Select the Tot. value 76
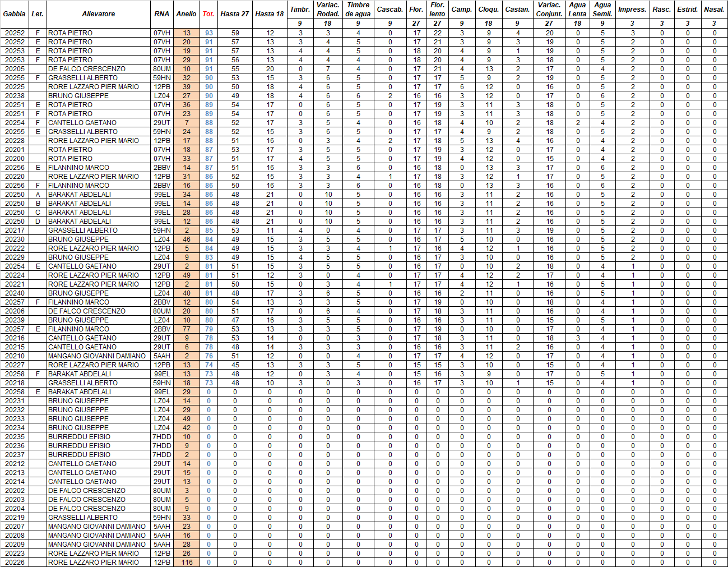The width and height of the screenshot is (728, 567). (x=208, y=356)
